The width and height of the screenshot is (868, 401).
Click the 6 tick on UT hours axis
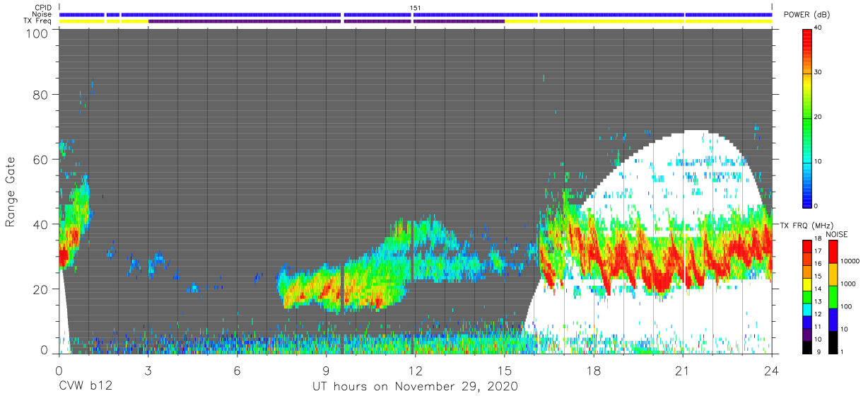[x=237, y=370]
